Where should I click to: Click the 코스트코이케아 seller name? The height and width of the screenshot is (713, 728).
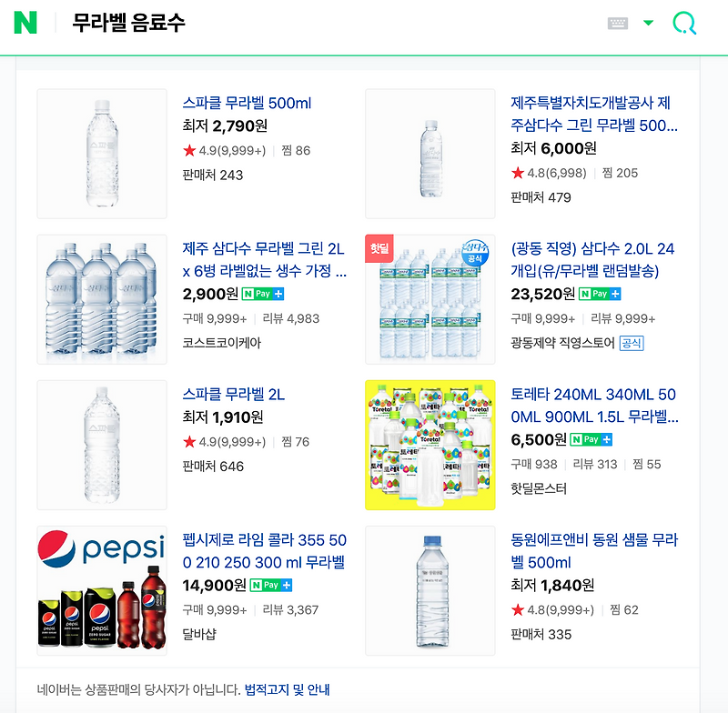coord(222,343)
